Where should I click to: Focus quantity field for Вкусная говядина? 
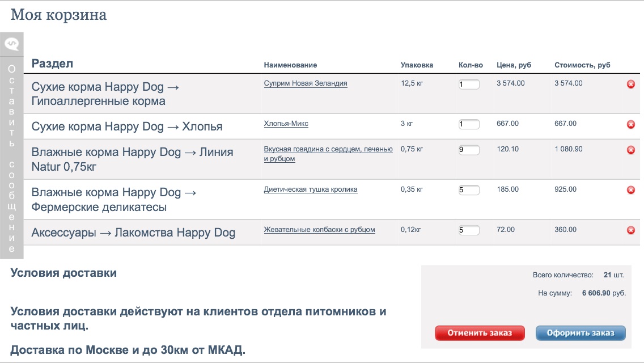469,150
